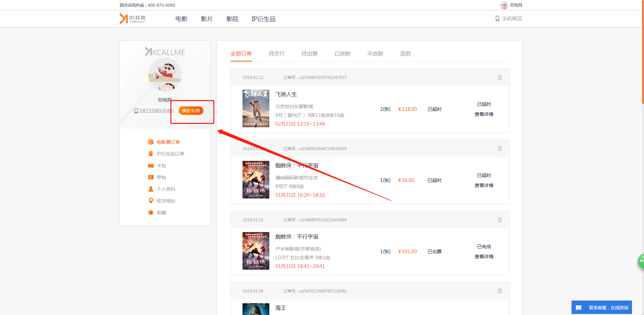Open 收货地址 in the sidebar
644x315 pixels.
[x=166, y=201]
